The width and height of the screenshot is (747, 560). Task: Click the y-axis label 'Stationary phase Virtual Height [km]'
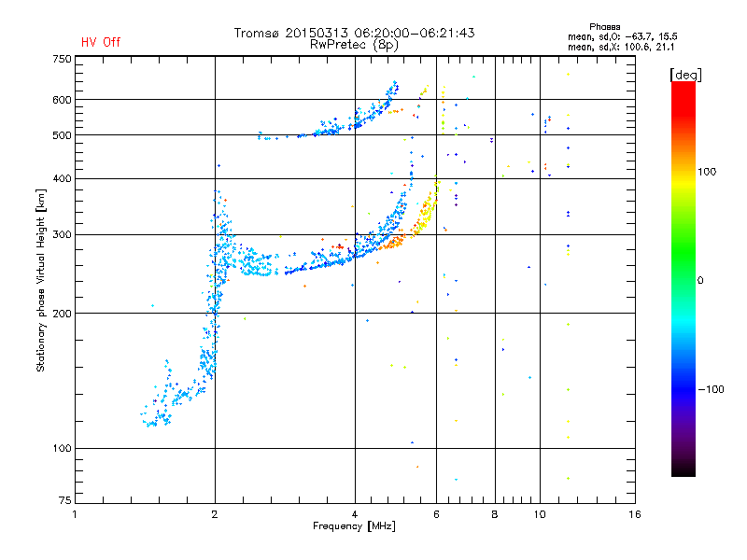point(41,280)
